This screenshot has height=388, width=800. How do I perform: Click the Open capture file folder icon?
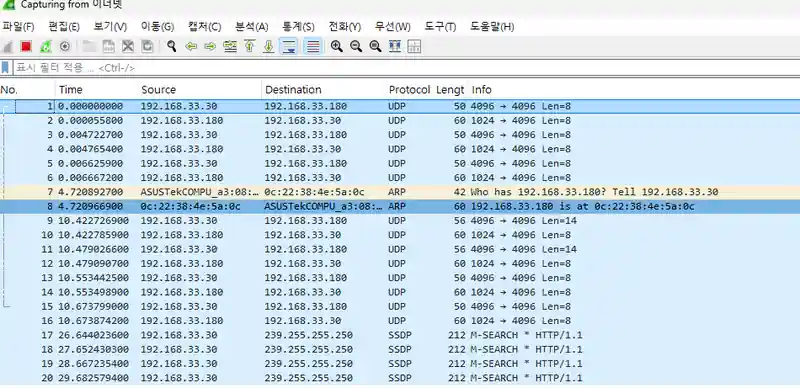89,46
